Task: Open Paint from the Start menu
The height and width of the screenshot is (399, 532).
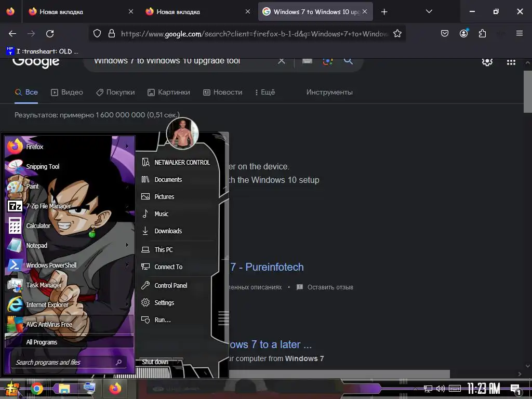Action: (69, 186)
